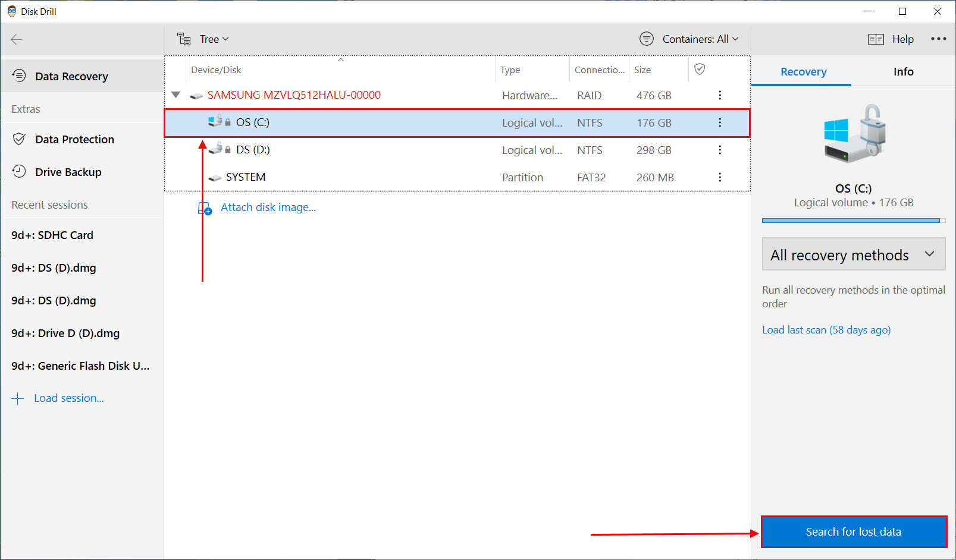The height and width of the screenshot is (560, 956).
Task: Sort by the Device/Disk column header
Action: (216, 70)
